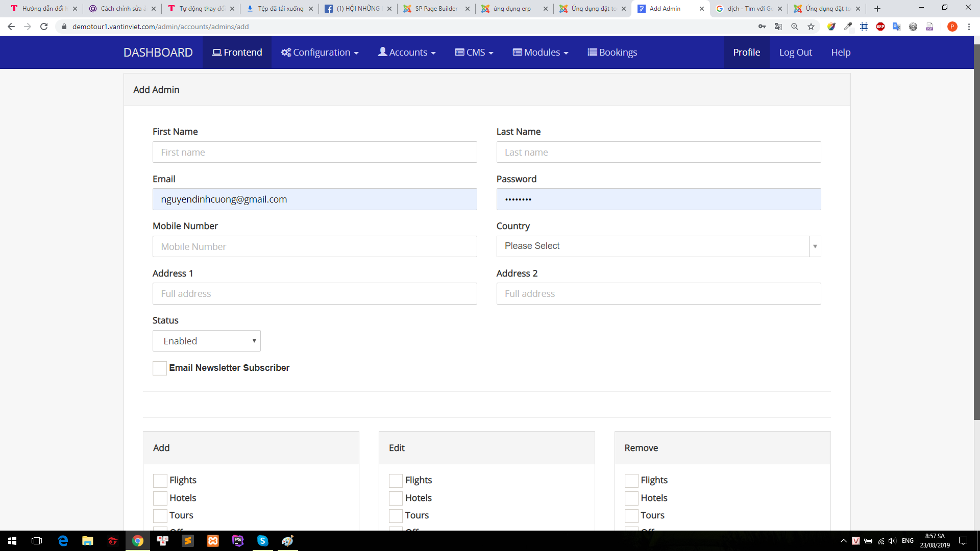Click the Log Out link
The image size is (980, 551).
click(x=795, y=53)
